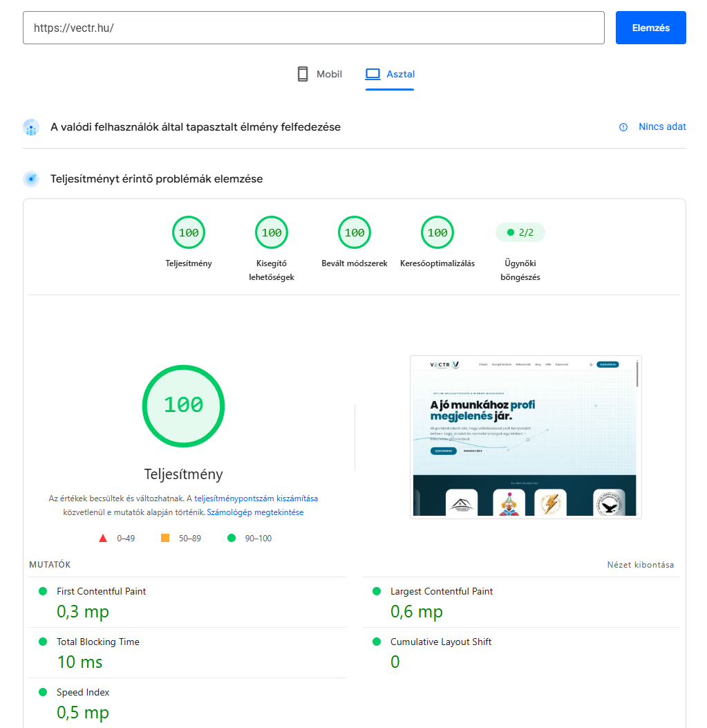This screenshot has height=728, width=707.
Task: Click the 0,3 mp value
Action: [83, 612]
